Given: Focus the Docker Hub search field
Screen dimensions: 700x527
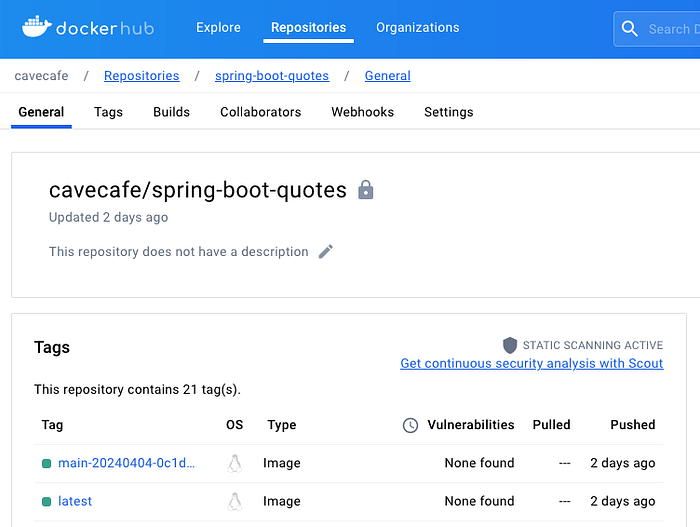Looking at the screenshot, I should click(668, 29).
